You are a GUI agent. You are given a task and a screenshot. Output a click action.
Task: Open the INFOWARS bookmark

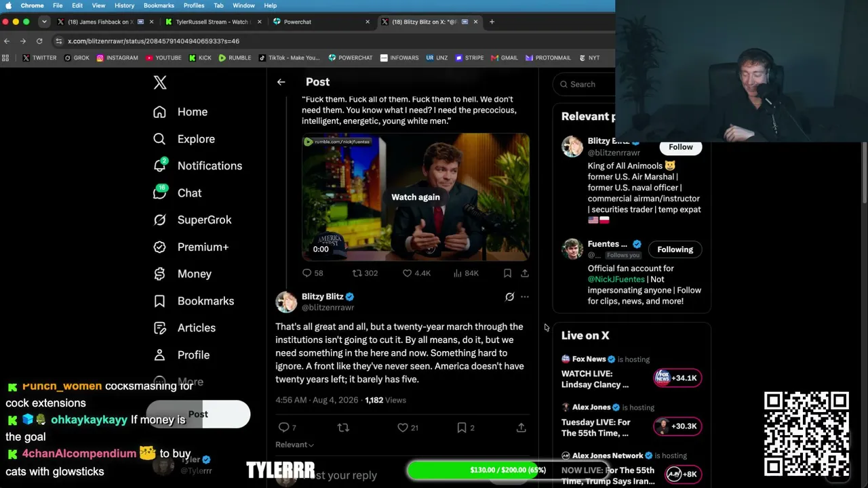399,58
